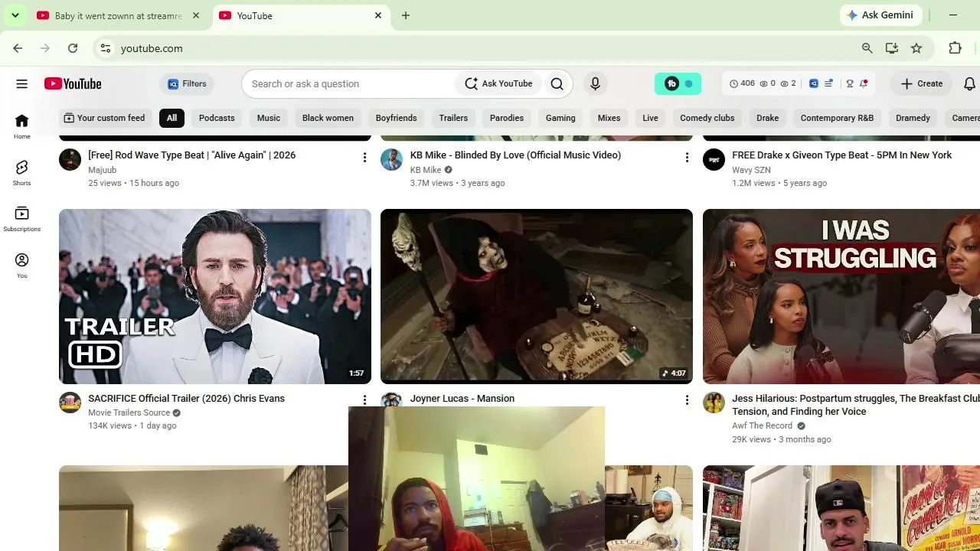Open options for Rod Wave Type Beat video
Screen dimensions: 980x551
point(364,157)
